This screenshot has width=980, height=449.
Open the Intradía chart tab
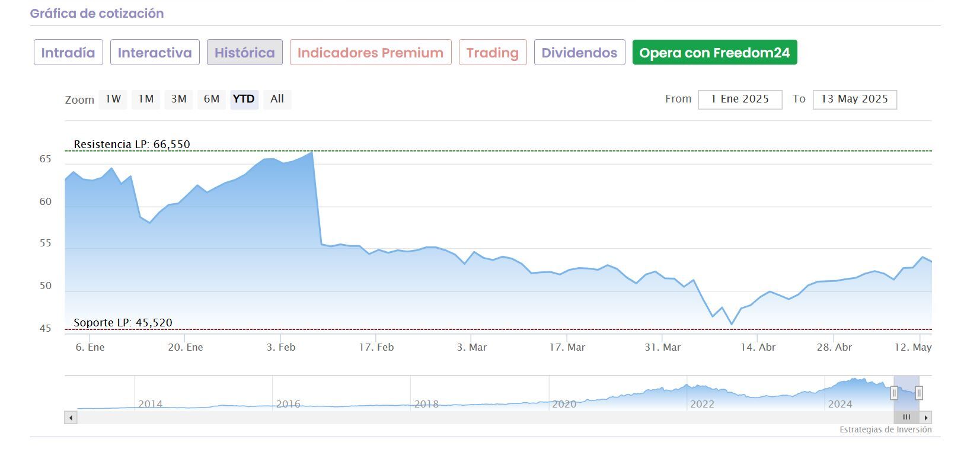[68, 53]
